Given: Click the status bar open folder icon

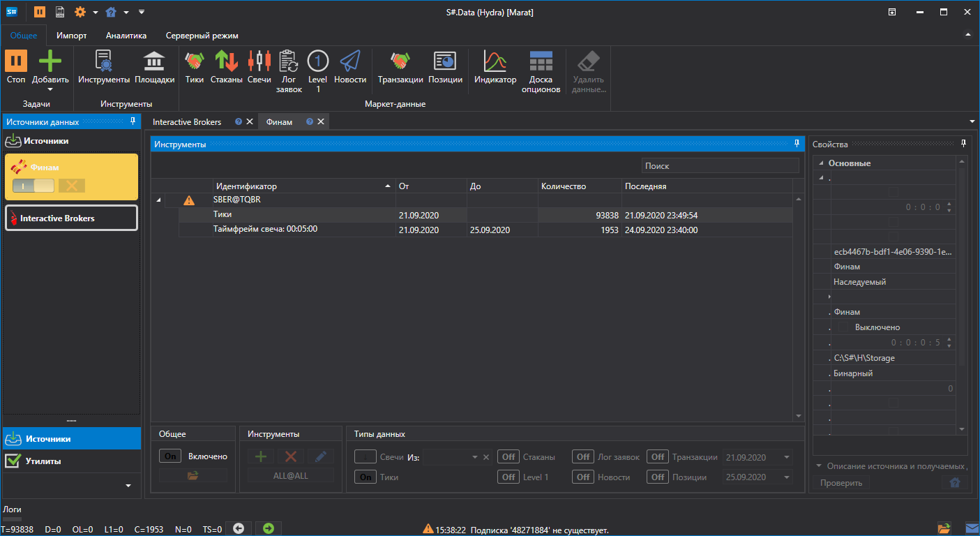Looking at the screenshot, I should pos(944,528).
